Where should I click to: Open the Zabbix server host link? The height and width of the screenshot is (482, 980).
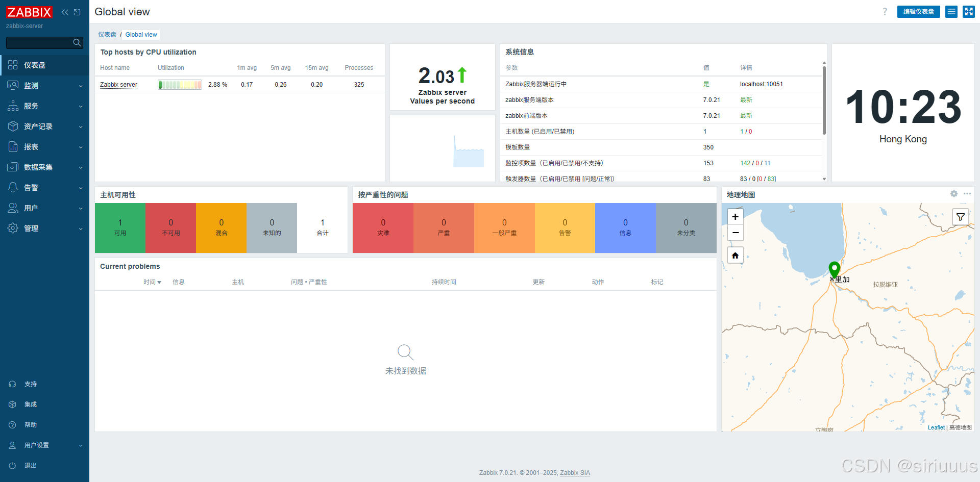point(118,85)
